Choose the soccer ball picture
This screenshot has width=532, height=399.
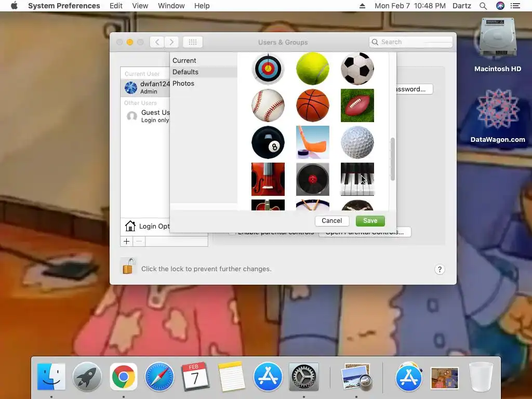tap(357, 69)
